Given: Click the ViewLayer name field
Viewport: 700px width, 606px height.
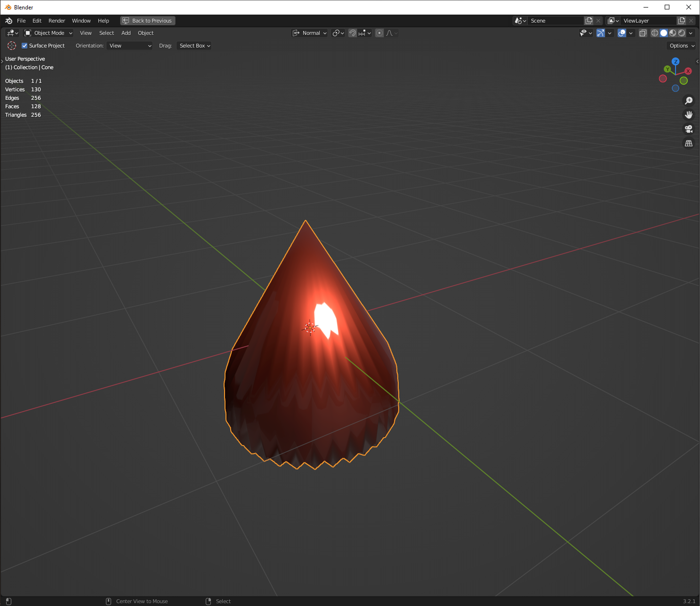Looking at the screenshot, I should coord(649,21).
